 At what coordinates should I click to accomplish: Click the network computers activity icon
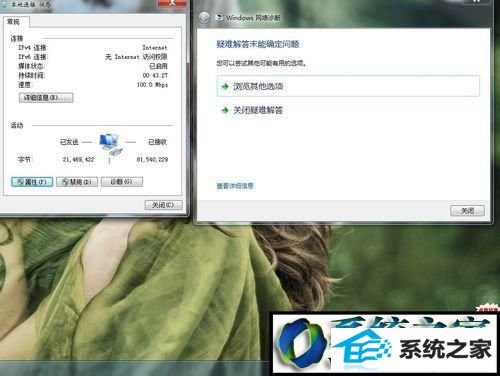pos(111,144)
